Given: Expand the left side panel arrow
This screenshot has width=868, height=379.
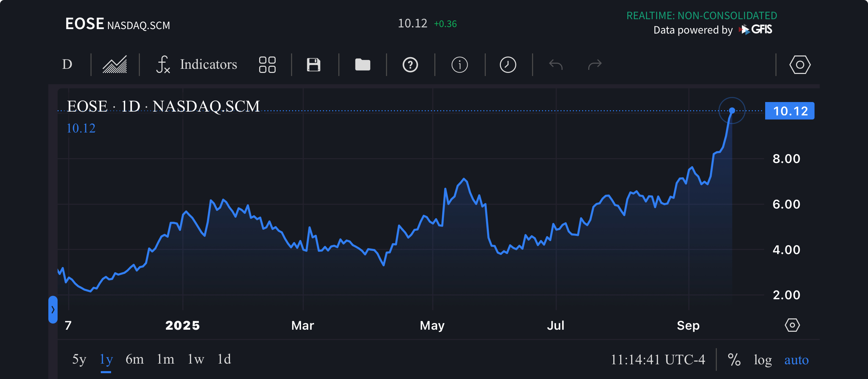Looking at the screenshot, I should [x=53, y=309].
